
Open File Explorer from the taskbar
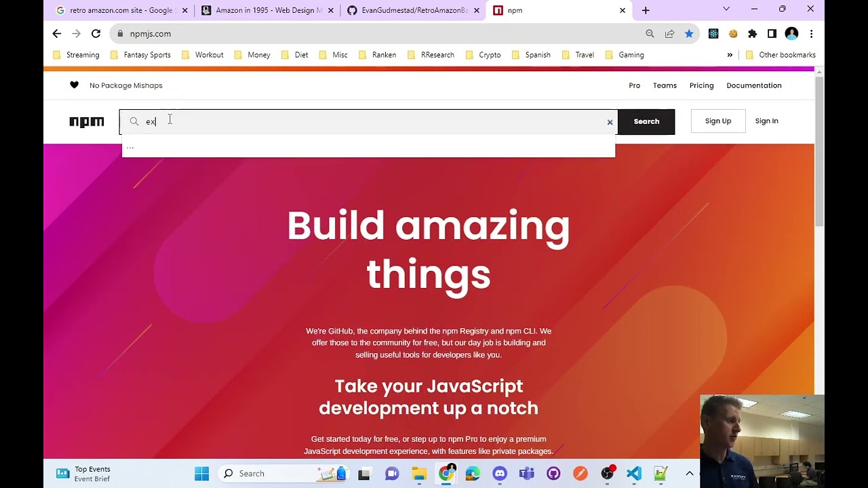point(418,474)
